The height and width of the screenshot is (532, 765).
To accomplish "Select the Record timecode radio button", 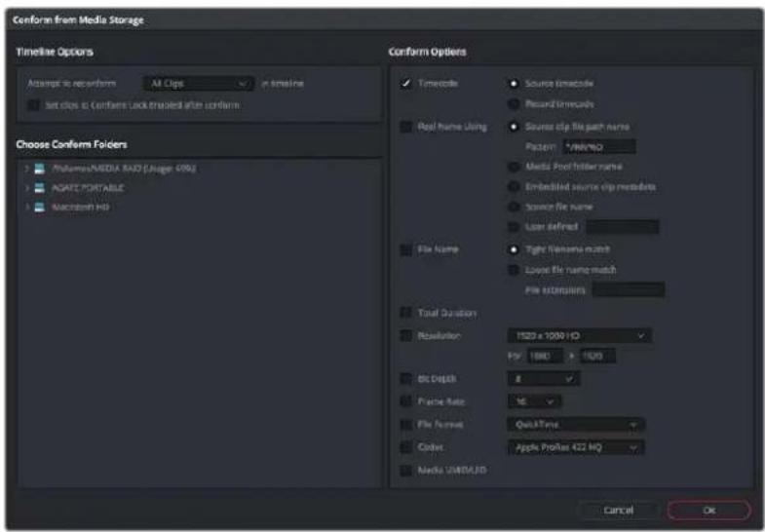I will (514, 104).
